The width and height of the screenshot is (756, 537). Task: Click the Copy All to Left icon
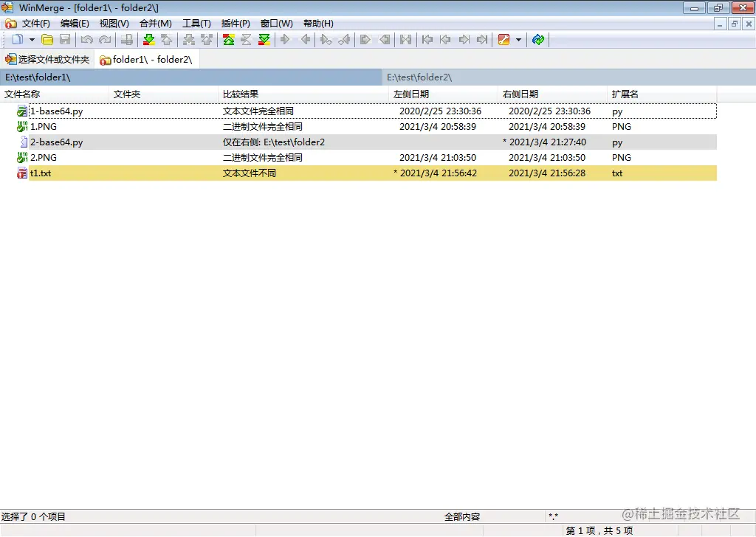pos(384,40)
